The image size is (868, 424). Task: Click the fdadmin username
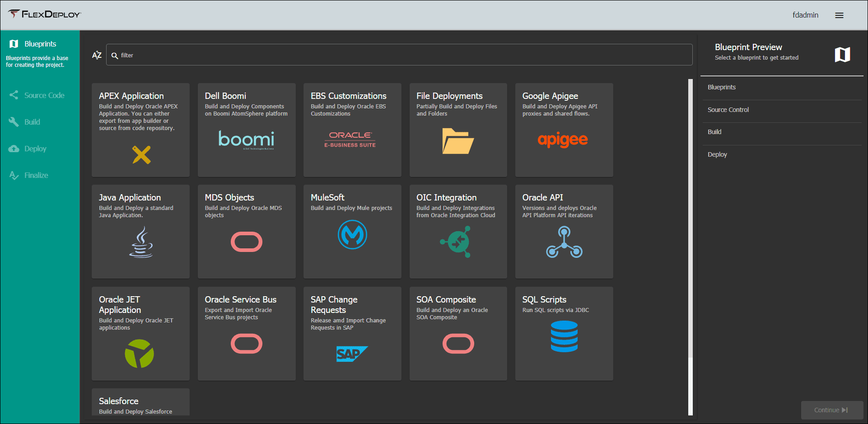click(805, 15)
